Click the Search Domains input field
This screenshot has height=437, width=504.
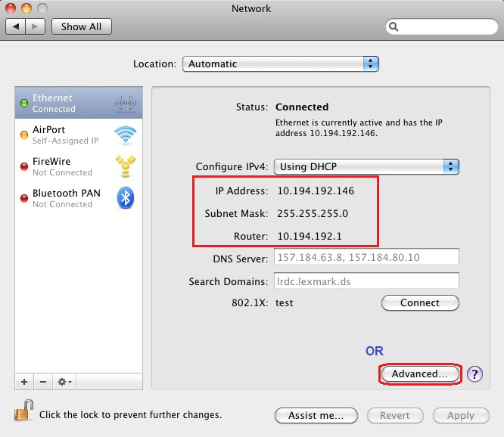366,281
